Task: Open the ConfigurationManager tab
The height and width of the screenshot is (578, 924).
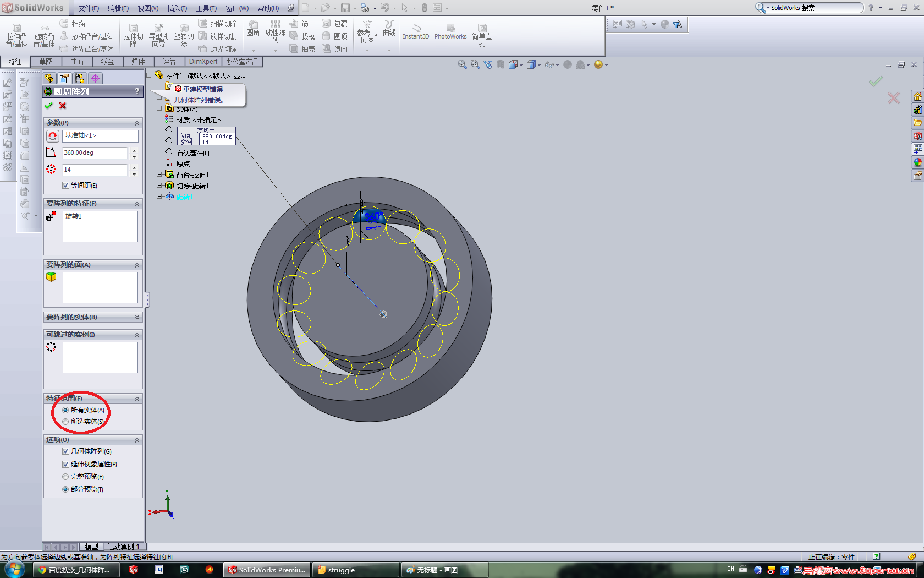Action: point(80,78)
